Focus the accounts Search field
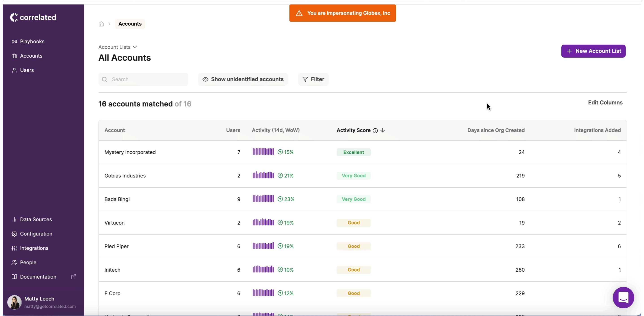644x316 pixels. click(143, 79)
